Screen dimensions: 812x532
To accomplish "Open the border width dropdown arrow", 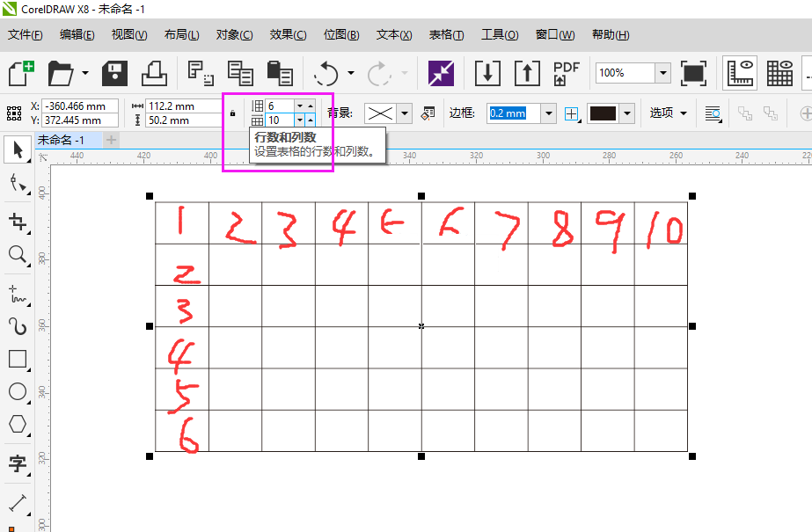I will (548, 113).
